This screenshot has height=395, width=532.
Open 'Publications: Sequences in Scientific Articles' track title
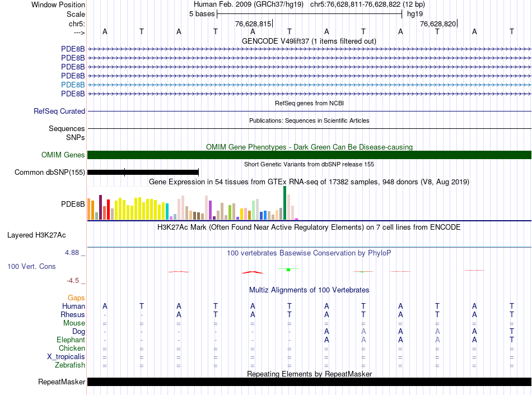309,120
